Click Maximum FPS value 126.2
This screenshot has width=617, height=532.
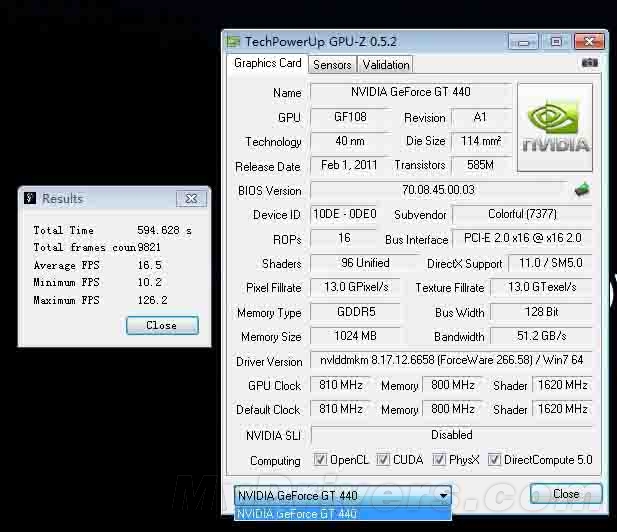point(152,300)
